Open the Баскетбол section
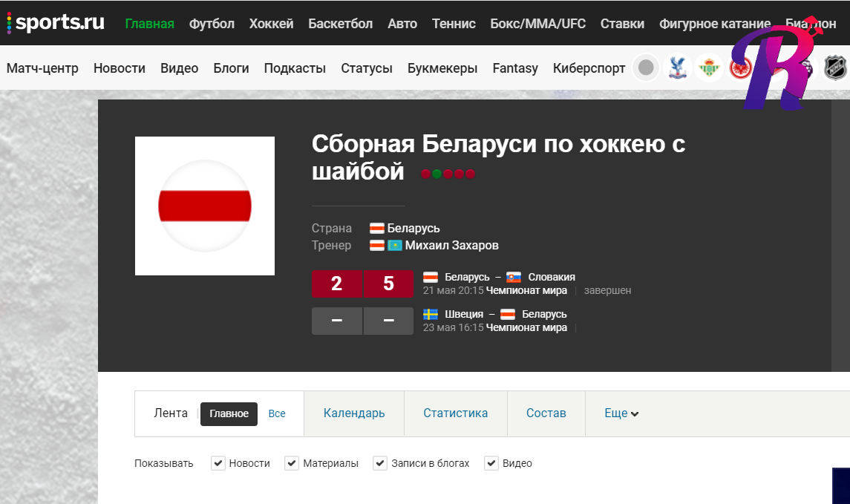This screenshot has width=850, height=504. [x=341, y=24]
